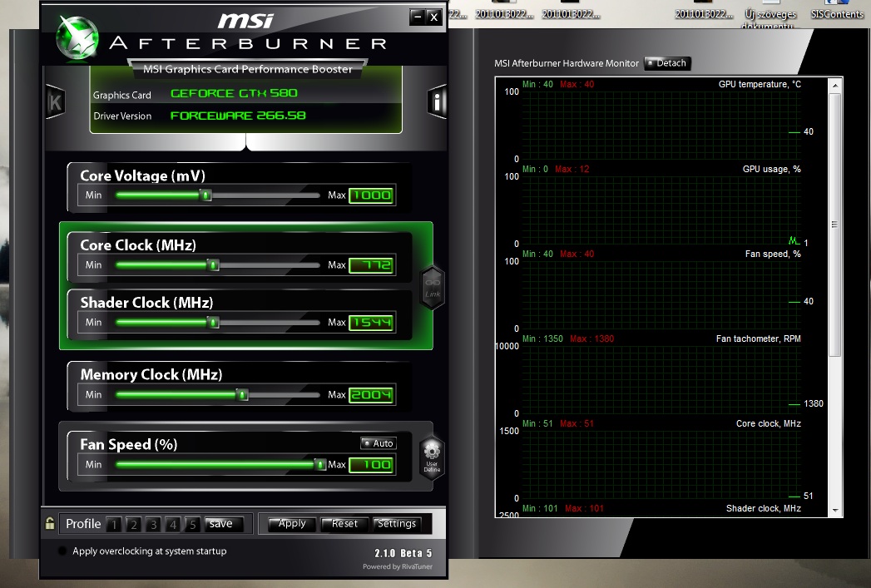
Task: Click the Core Voltage slider handle
Action: (x=206, y=195)
